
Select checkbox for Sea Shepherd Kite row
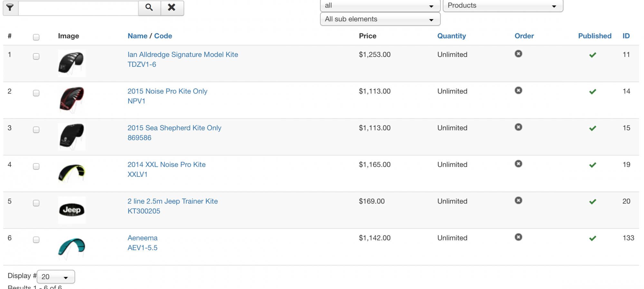36,130
